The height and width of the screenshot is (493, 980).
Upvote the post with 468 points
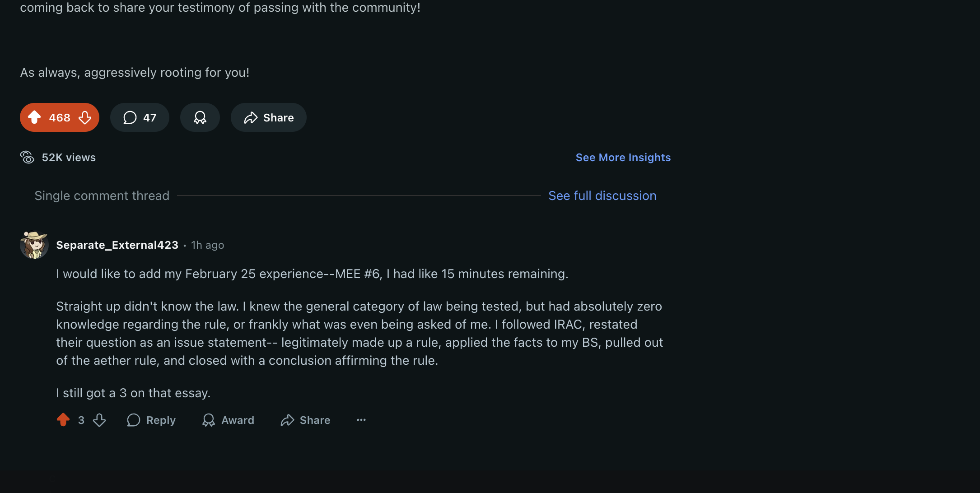(x=34, y=117)
